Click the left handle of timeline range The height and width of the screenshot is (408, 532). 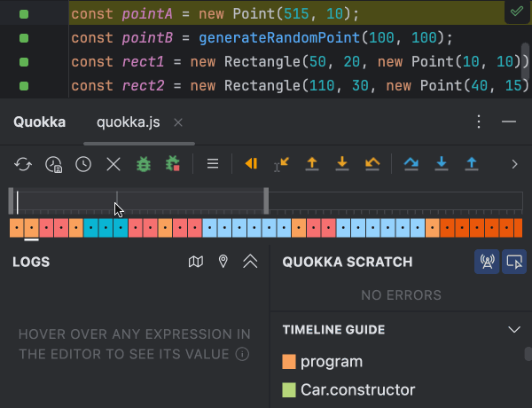11,201
